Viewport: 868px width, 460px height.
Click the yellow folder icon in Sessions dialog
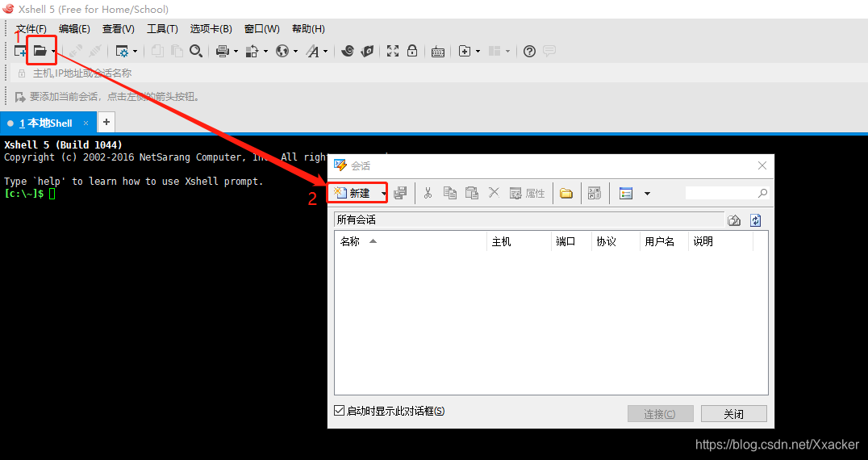565,193
